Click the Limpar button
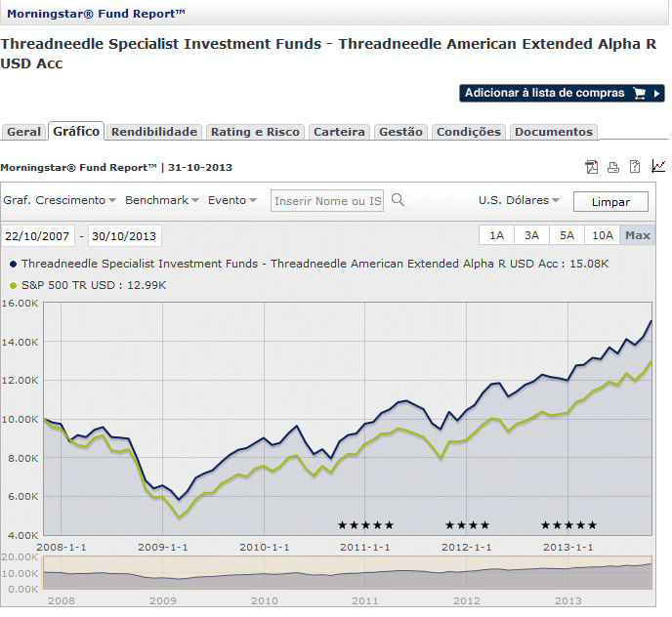672x617 pixels. point(610,202)
